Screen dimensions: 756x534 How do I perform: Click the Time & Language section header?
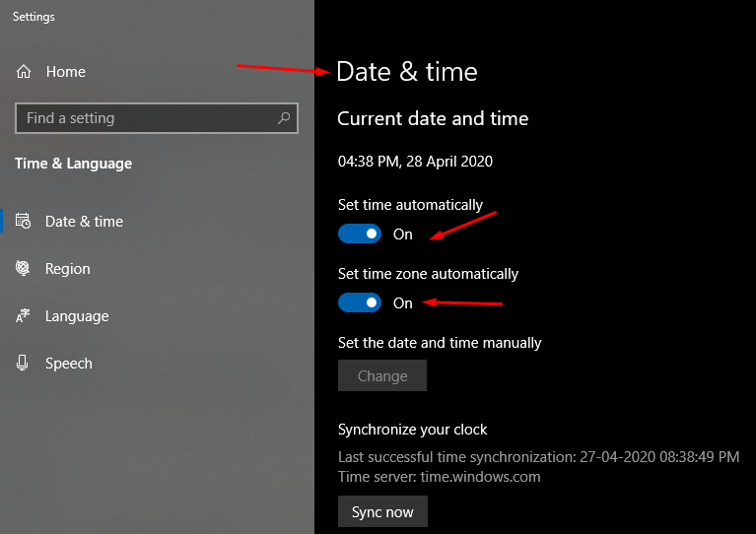(73, 164)
